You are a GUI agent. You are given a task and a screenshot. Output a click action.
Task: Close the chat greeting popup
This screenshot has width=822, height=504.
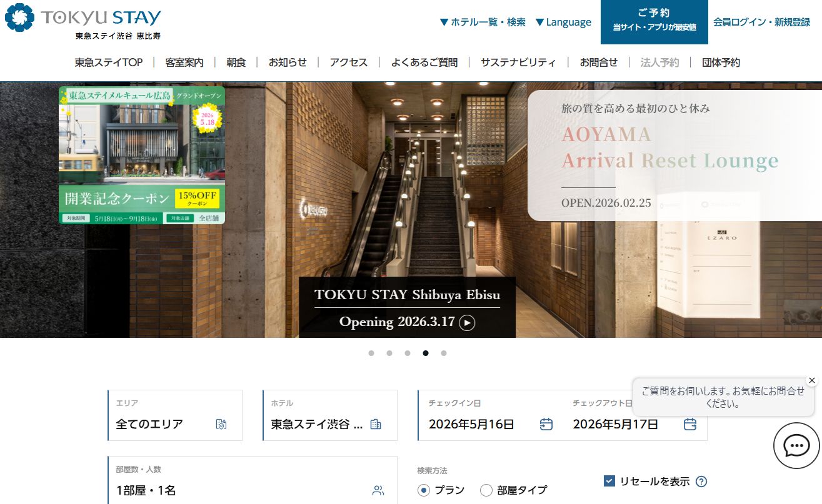811,380
